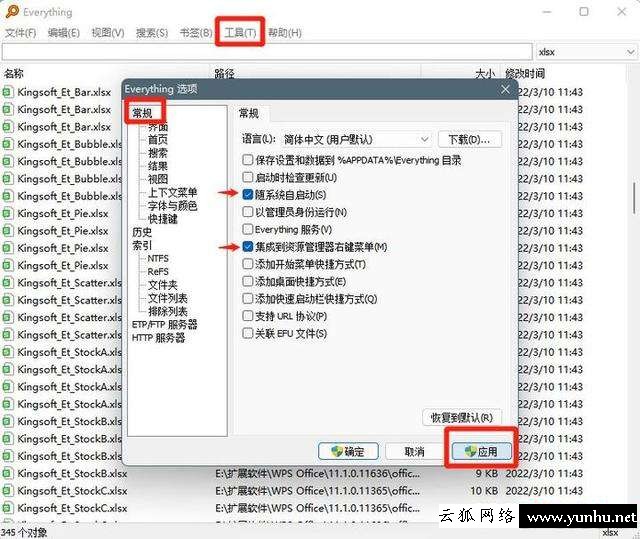Click the shield icon on 应用 button

[x=470, y=451]
